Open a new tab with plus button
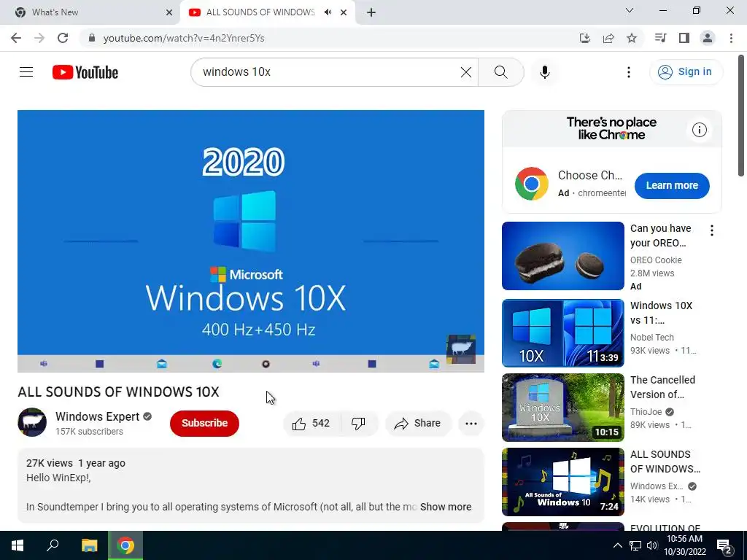This screenshot has height=560, width=747. (371, 12)
